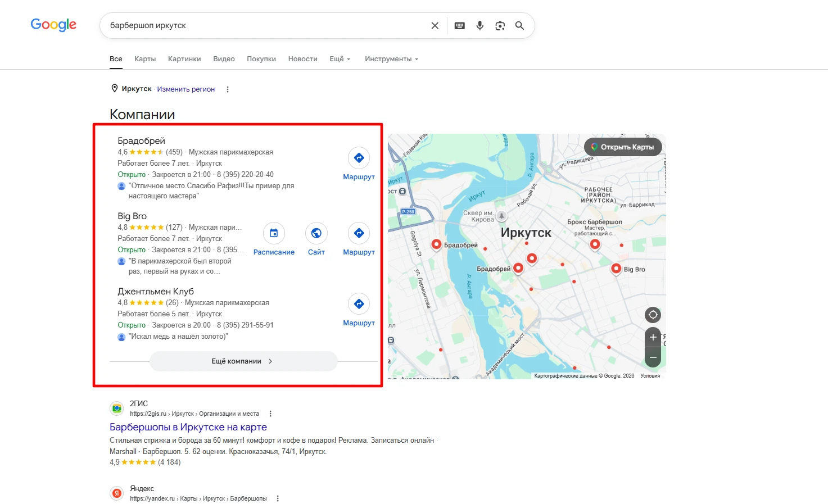Zoom in on the map with plus
This screenshot has height=504, width=828.
(x=653, y=337)
